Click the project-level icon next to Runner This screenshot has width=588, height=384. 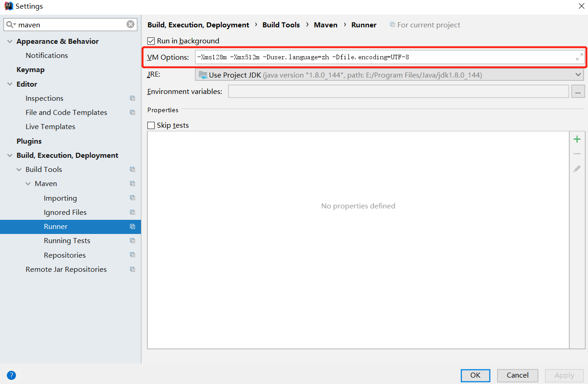[132, 227]
